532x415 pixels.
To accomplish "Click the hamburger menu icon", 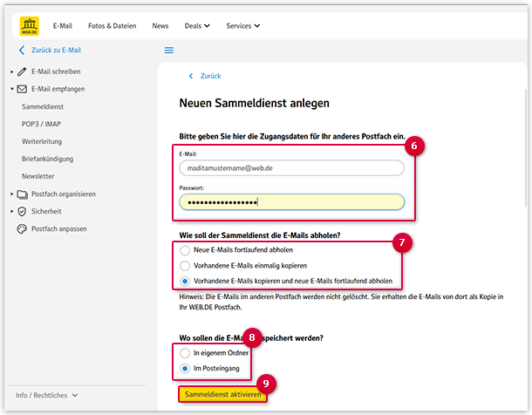I will click(x=169, y=51).
